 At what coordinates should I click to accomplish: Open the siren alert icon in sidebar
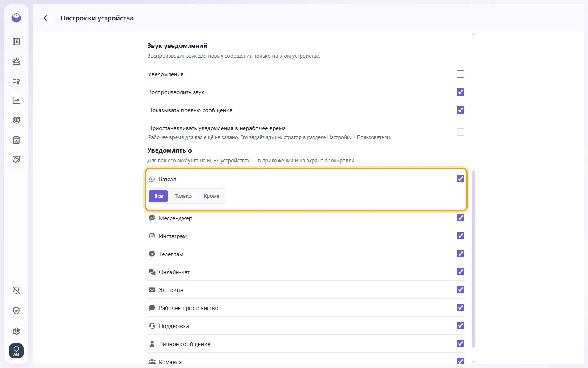coord(16,61)
